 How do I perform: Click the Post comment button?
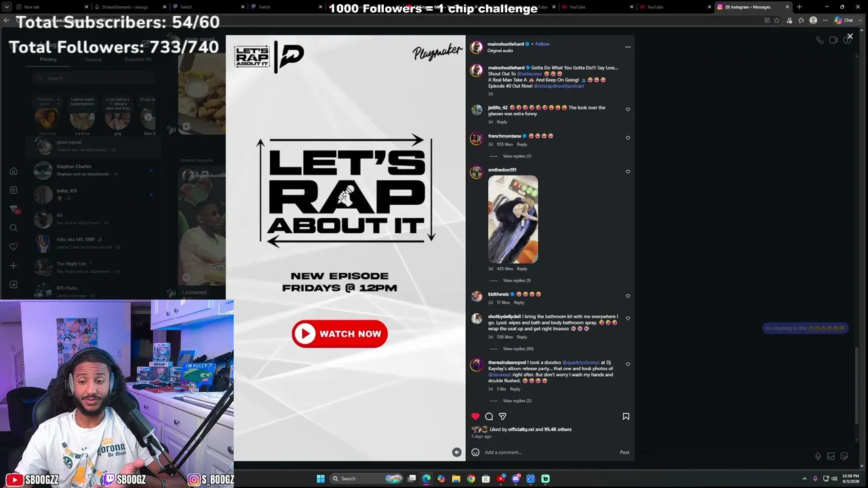[625, 452]
